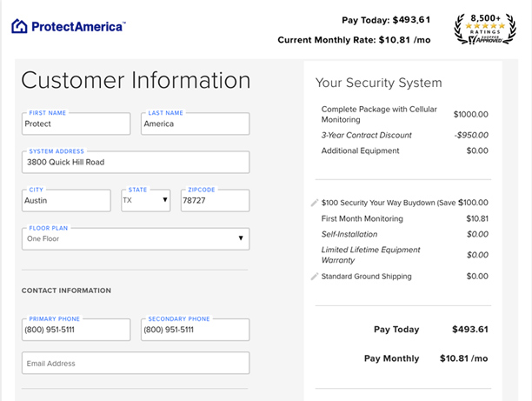Click "Limited Lifetime Equipment Warranty" line
The image size is (532, 401).
370,255
